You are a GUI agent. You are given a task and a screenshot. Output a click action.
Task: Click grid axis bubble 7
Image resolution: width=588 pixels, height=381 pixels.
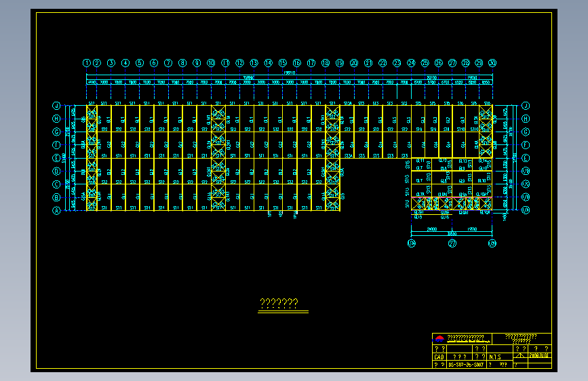[168, 63]
